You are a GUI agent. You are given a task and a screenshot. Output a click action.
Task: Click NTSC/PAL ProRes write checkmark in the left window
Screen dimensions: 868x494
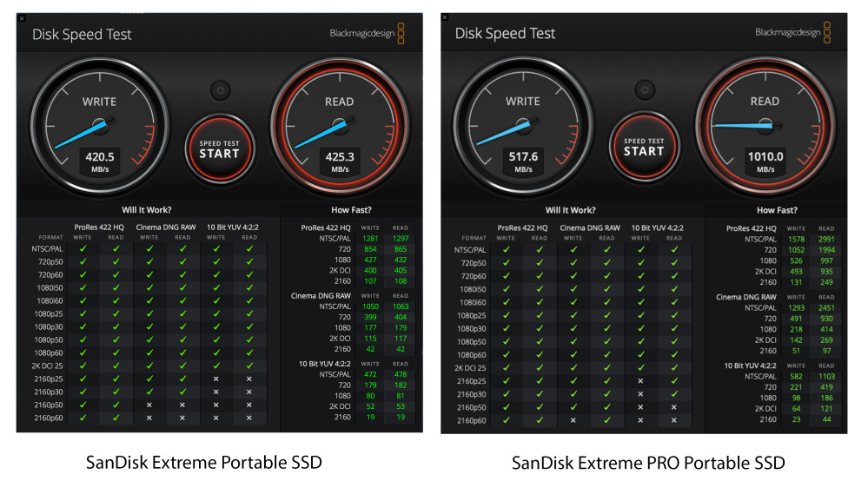click(83, 249)
